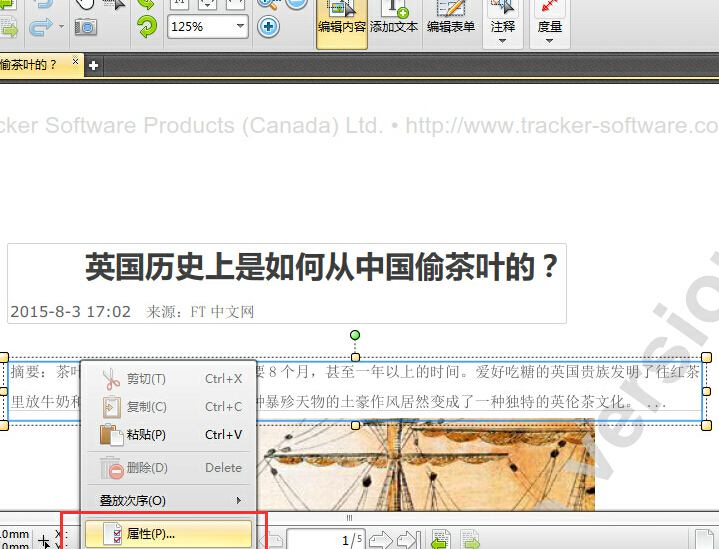Click the previous view green arrow icon

pos(440,540)
